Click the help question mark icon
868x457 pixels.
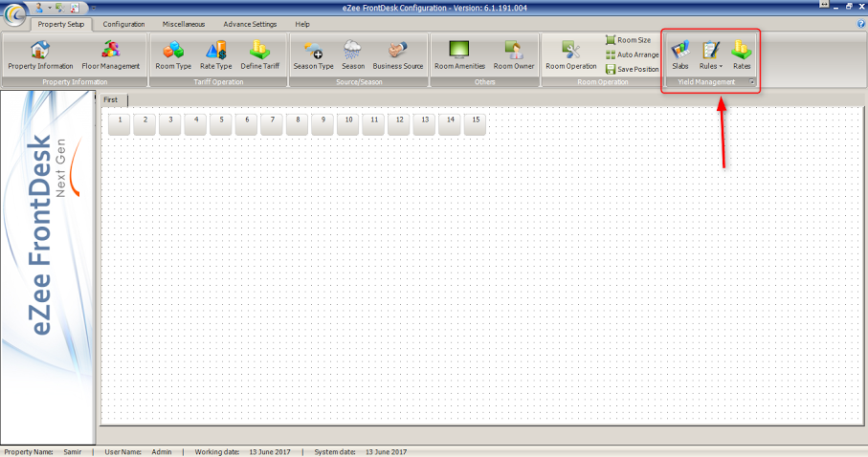tap(860, 24)
